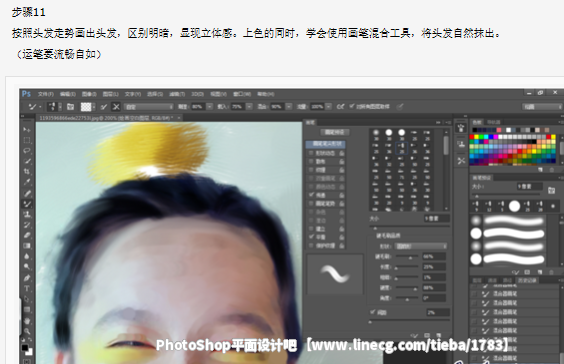Viewport: 564px width, 364px height.
Task: Enable airbrush mode in options bar
Action: 340,106
